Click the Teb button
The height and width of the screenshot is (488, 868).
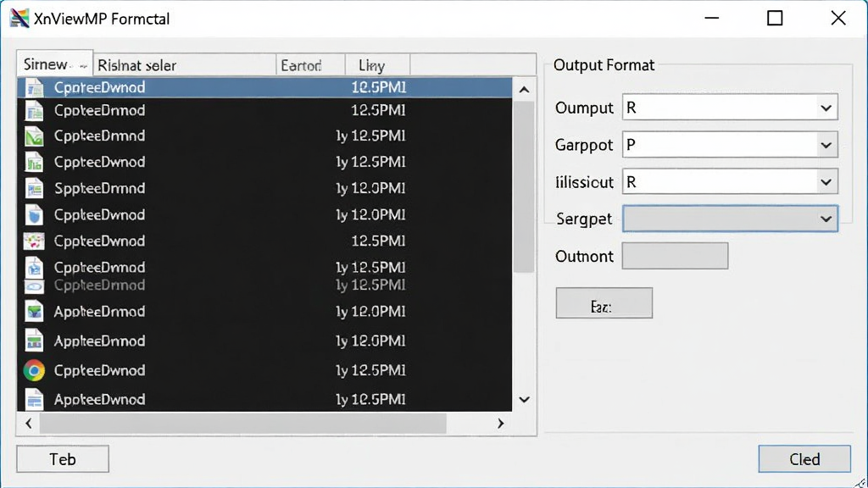pyautogui.click(x=63, y=459)
